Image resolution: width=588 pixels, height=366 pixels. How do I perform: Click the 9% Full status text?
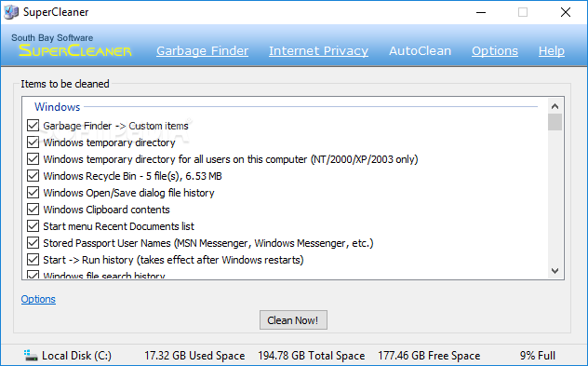tap(538, 356)
